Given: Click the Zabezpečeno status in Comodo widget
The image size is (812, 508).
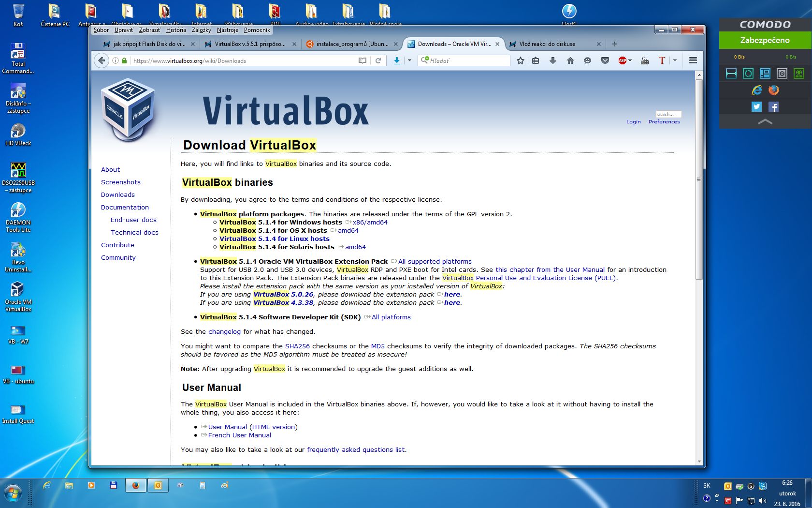Looking at the screenshot, I should click(x=765, y=40).
